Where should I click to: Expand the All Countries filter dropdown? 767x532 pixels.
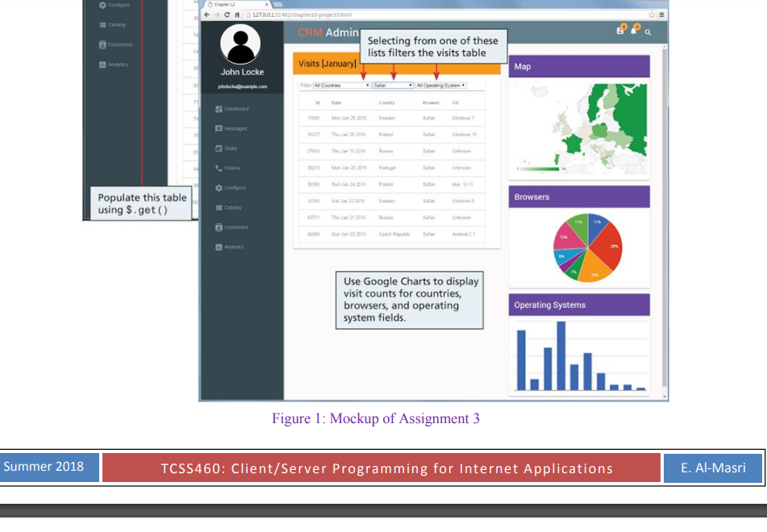(x=341, y=85)
